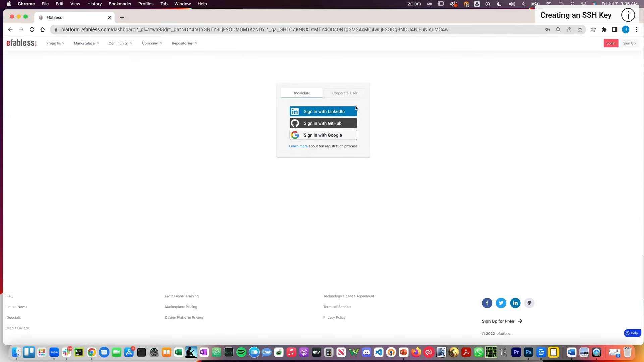Click the Sign Up button in header

(x=629, y=43)
